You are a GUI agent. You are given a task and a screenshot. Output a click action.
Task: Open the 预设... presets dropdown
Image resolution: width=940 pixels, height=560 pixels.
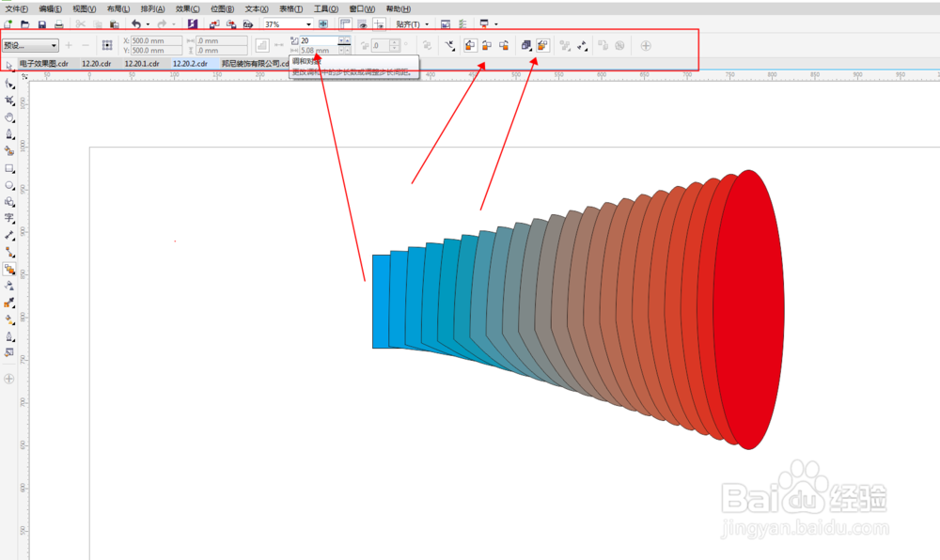pos(30,45)
